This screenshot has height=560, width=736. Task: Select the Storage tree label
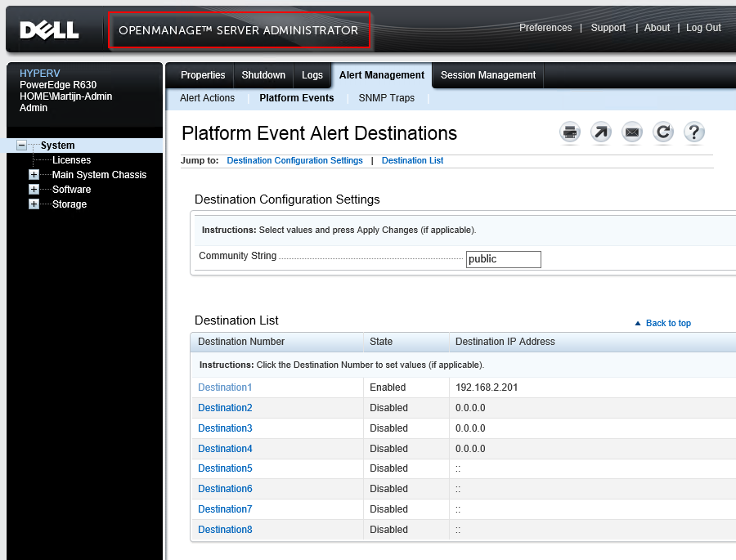70,204
